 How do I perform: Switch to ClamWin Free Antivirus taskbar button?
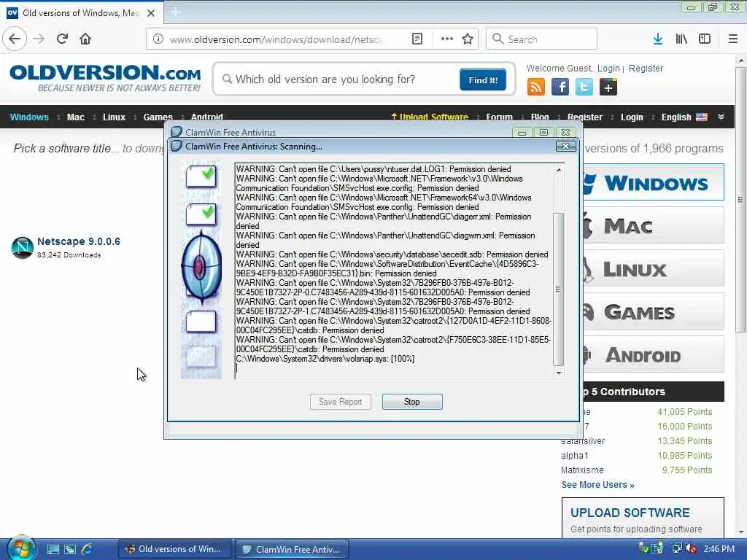point(292,549)
